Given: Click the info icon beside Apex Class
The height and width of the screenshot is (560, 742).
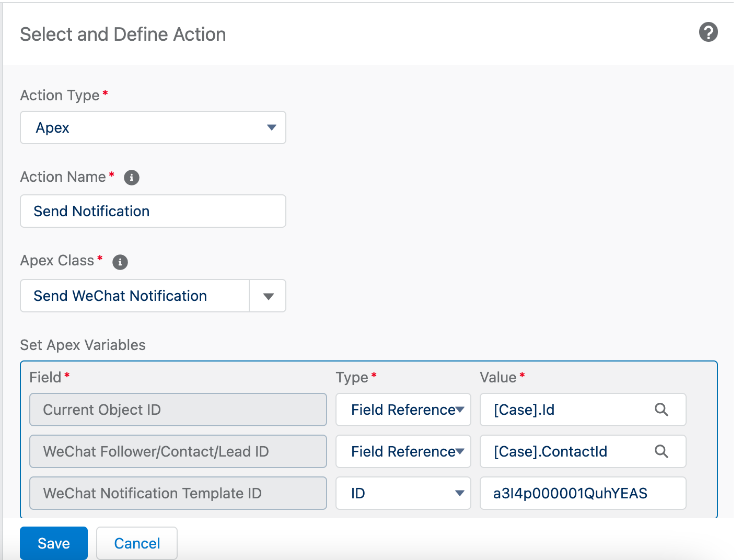Looking at the screenshot, I should (120, 262).
